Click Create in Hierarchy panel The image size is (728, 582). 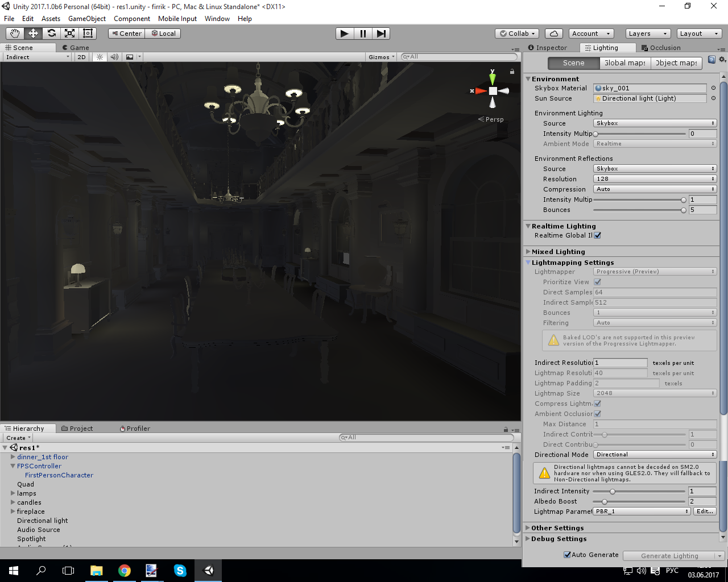(x=19, y=438)
